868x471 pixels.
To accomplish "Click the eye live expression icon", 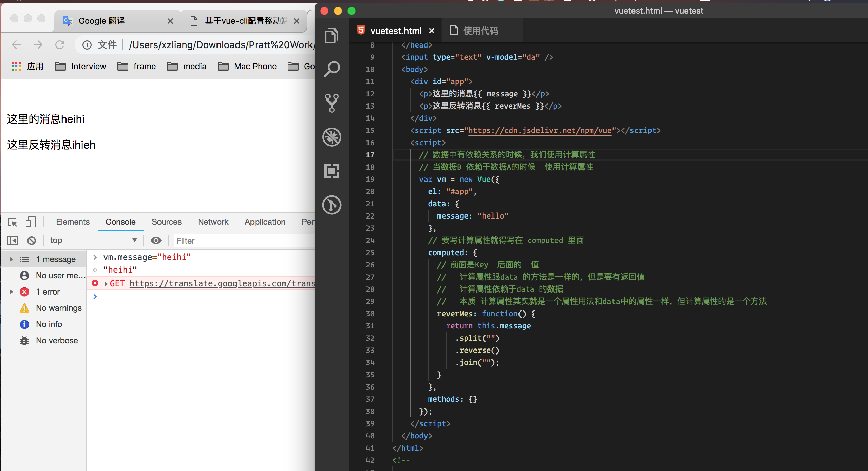I will coord(156,241).
